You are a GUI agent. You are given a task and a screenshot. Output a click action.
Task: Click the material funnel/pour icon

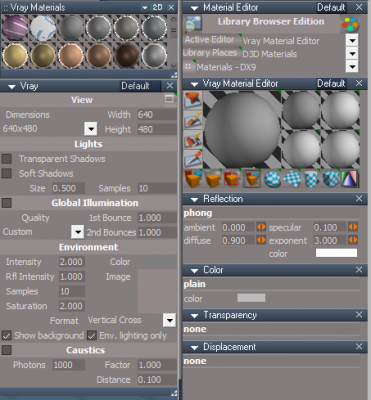tap(193, 101)
